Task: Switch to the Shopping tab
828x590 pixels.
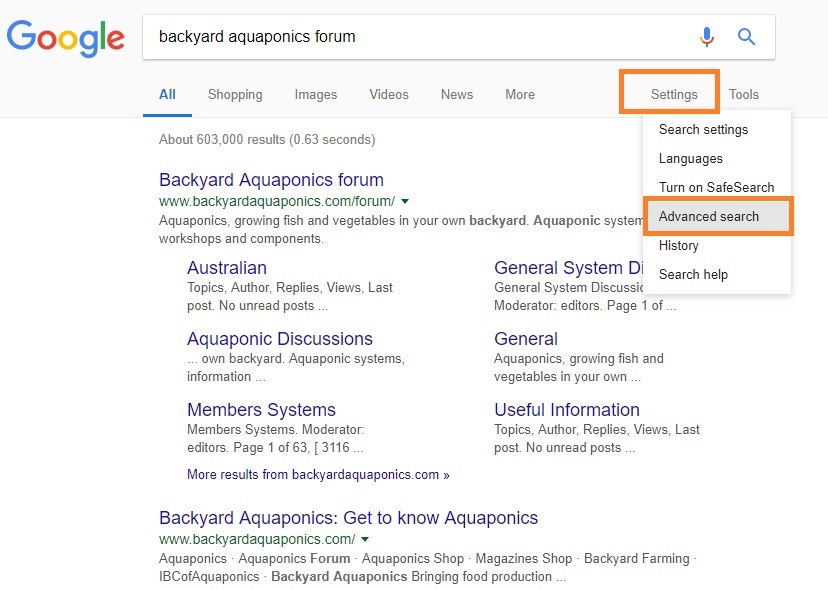Action: click(x=235, y=94)
